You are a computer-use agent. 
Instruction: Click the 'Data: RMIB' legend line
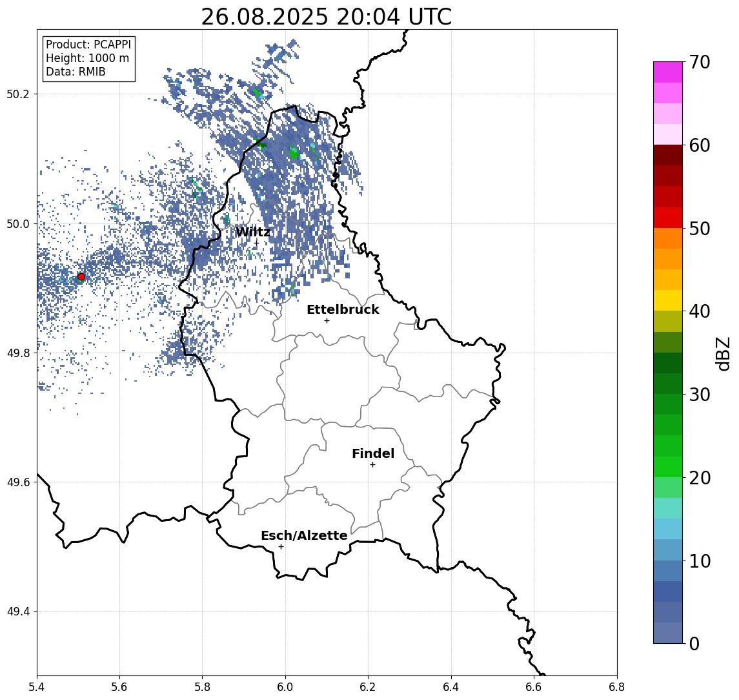click(76, 72)
